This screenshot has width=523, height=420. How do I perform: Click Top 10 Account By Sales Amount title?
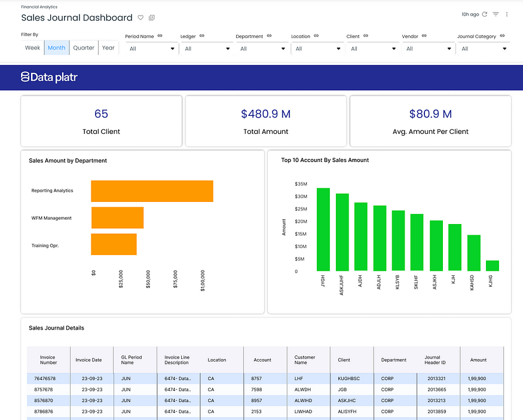pos(325,160)
